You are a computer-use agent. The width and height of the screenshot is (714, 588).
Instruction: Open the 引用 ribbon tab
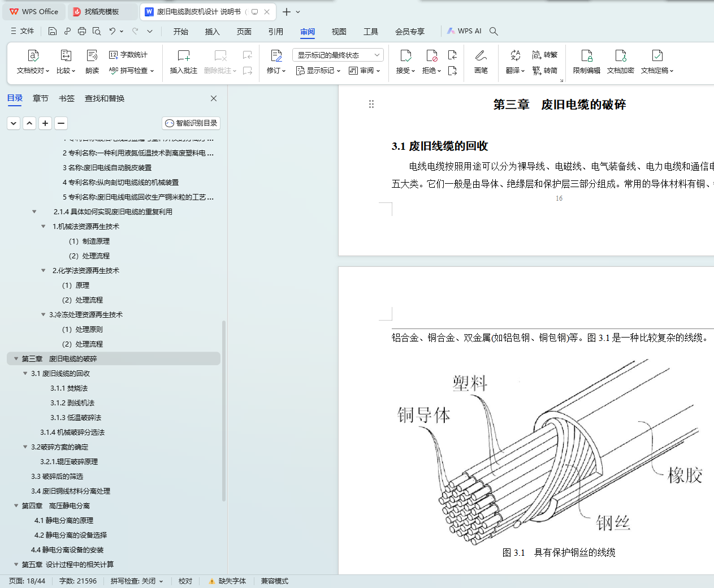tap(276, 31)
